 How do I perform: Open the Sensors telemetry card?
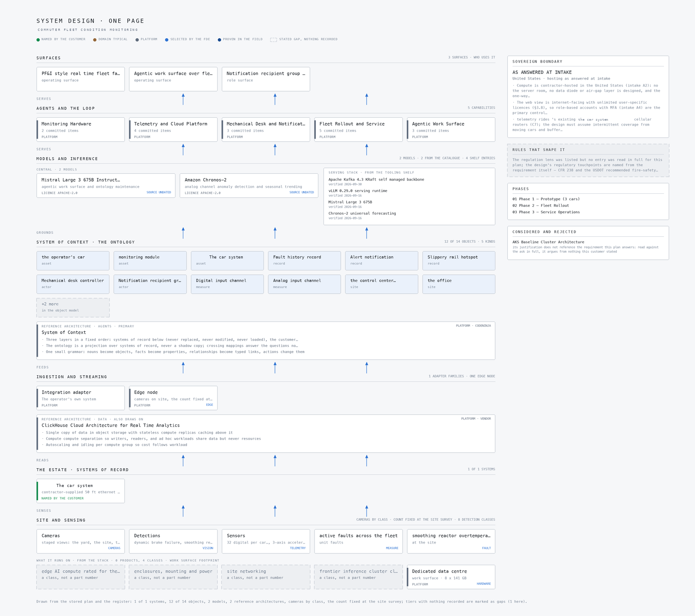266,541
